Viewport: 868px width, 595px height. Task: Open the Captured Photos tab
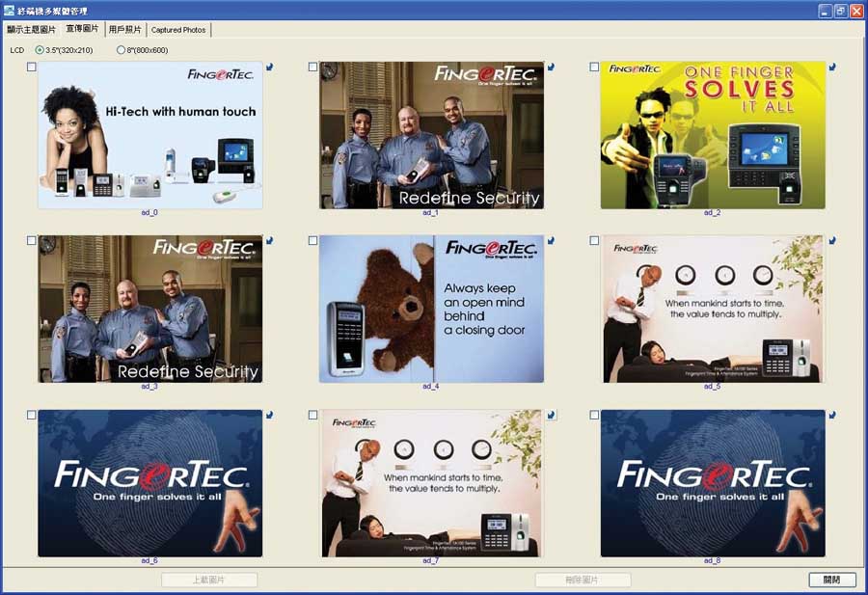178,30
